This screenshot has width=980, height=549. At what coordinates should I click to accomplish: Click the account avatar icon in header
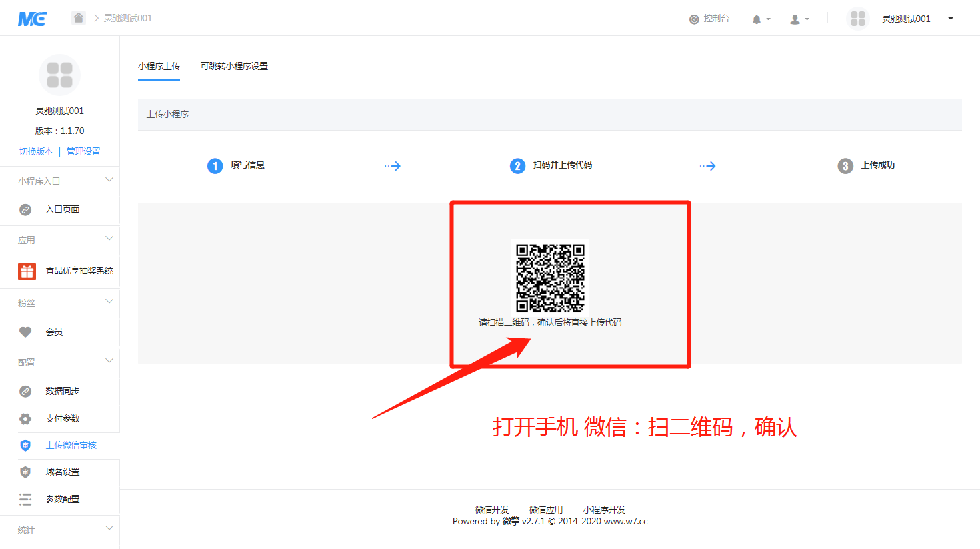(858, 19)
